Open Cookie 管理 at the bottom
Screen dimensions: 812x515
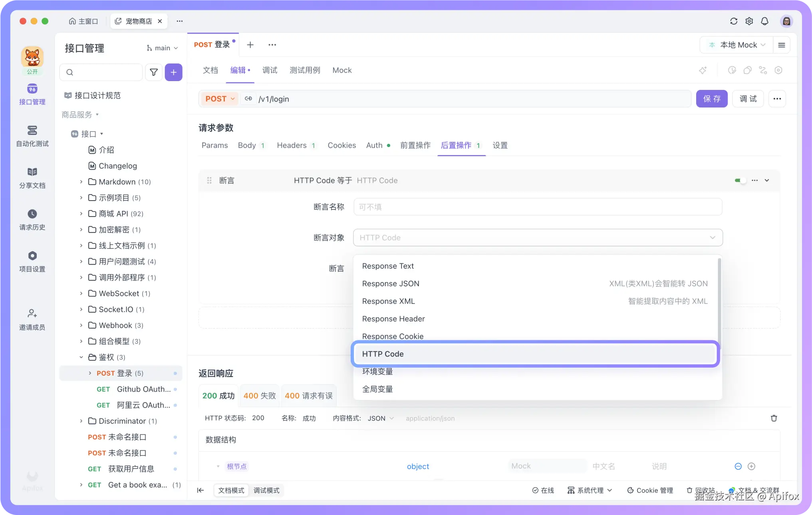pyautogui.click(x=650, y=490)
